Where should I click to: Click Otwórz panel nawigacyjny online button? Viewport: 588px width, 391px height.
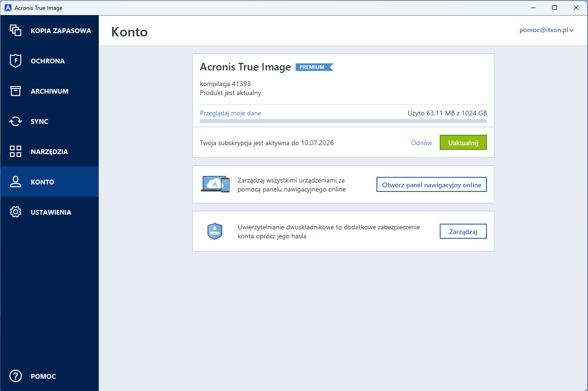coord(431,184)
